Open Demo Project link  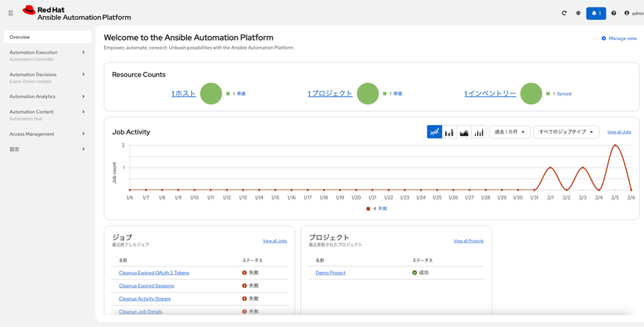[x=331, y=272]
